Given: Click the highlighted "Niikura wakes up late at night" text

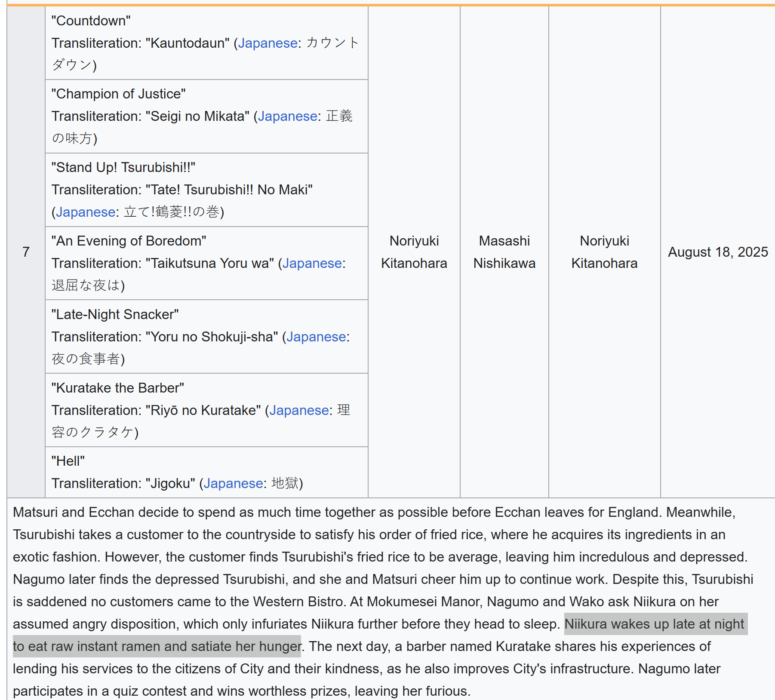Looking at the screenshot, I should click(654, 624).
